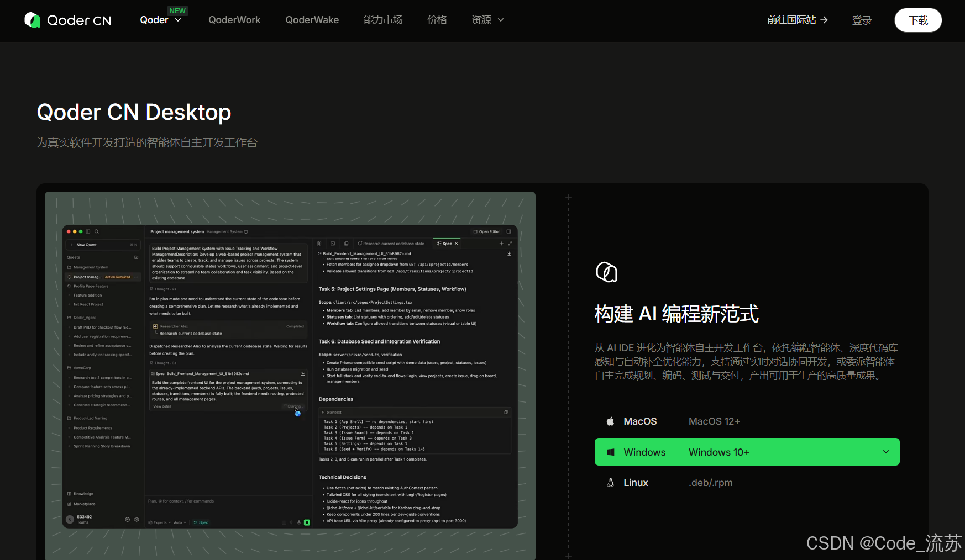Screen dimensions: 965x560
Task: Pick the Linux download via its penguin icon
Action: [610, 483]
